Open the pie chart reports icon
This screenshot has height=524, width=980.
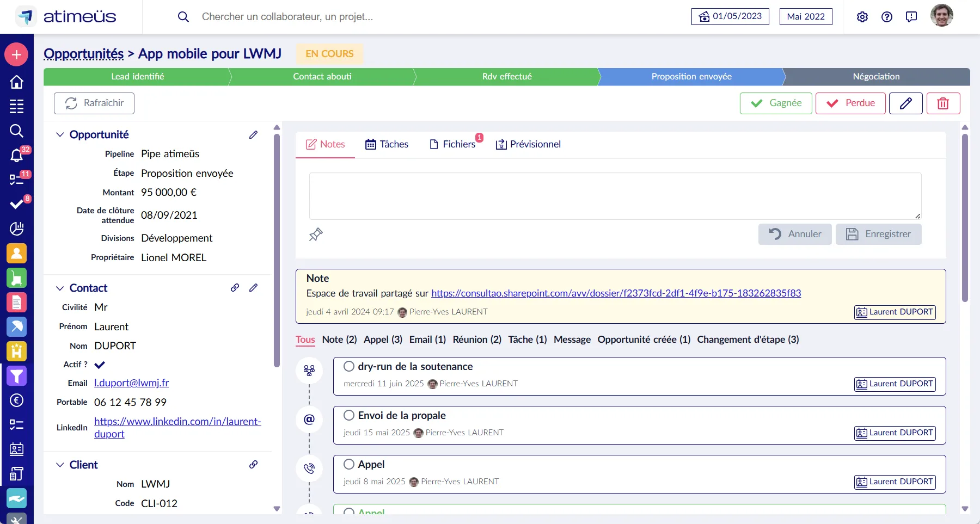coord(16,229)
